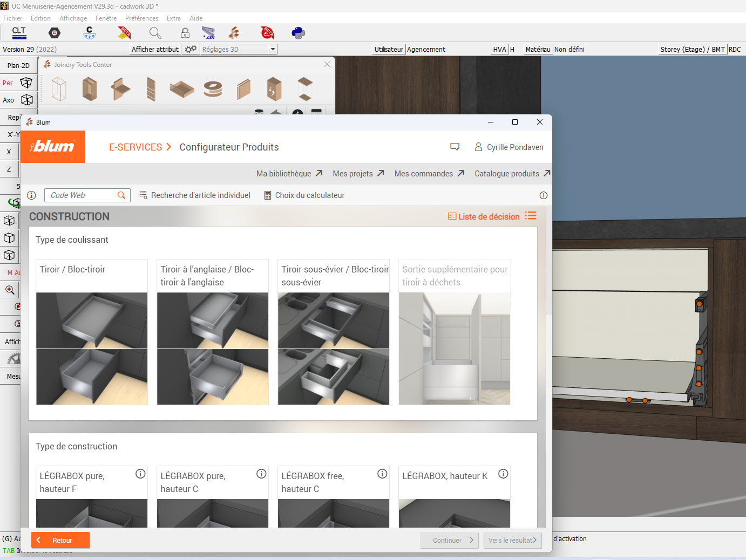Select wireframe cabinet icon in Joinery Tools Center

59,89
